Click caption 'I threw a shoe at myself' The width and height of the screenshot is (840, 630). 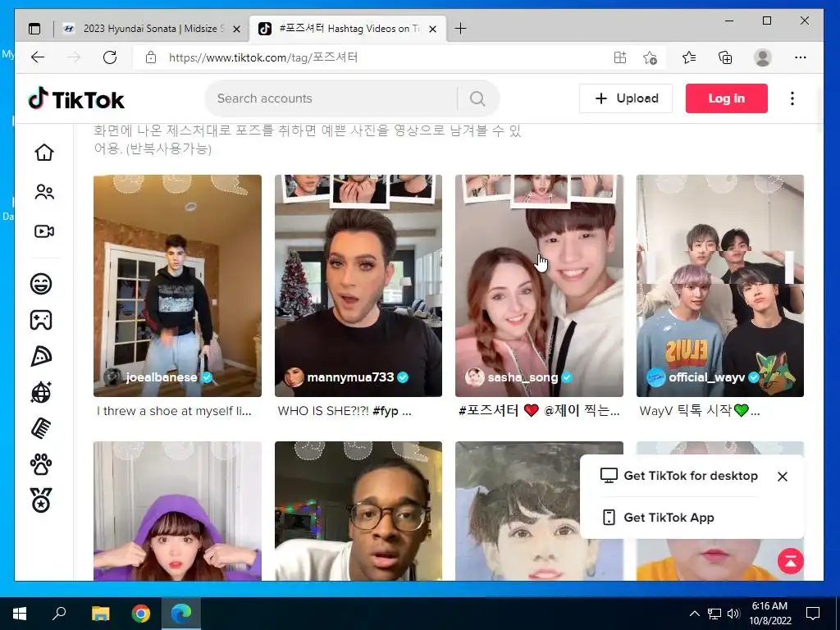(x=174, y=411)
